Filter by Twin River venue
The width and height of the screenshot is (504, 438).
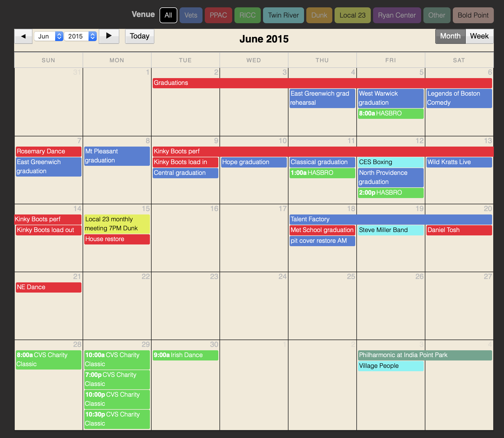click(x=283, y=15)
